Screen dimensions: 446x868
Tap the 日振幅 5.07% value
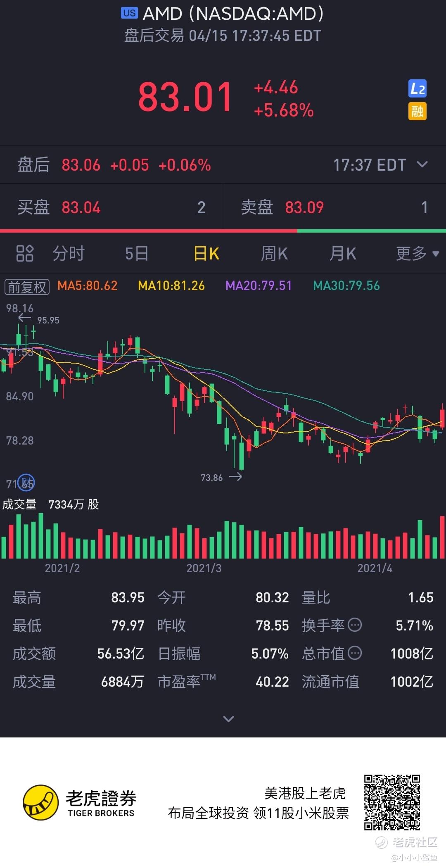click(x=270, y=654)
